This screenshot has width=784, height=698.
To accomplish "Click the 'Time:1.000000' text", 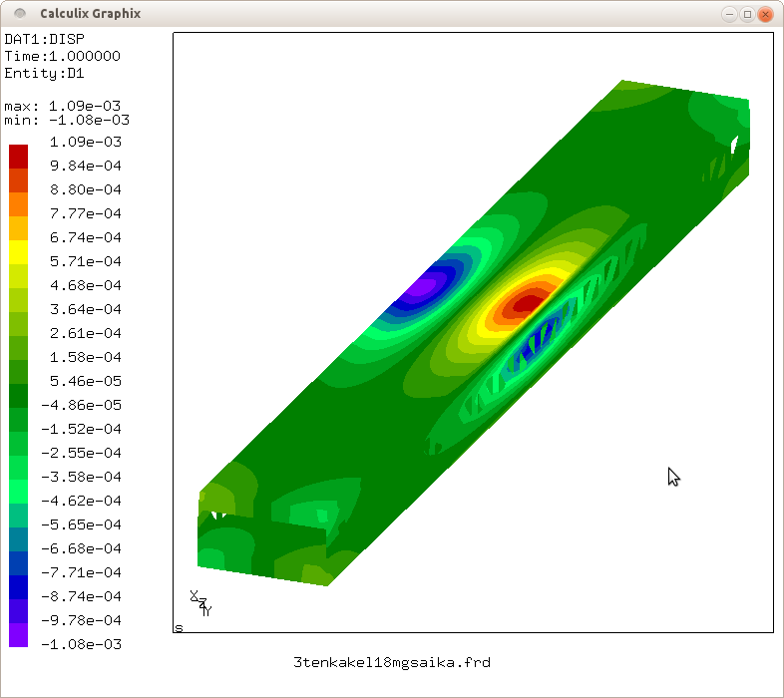I will click(63, 56).
